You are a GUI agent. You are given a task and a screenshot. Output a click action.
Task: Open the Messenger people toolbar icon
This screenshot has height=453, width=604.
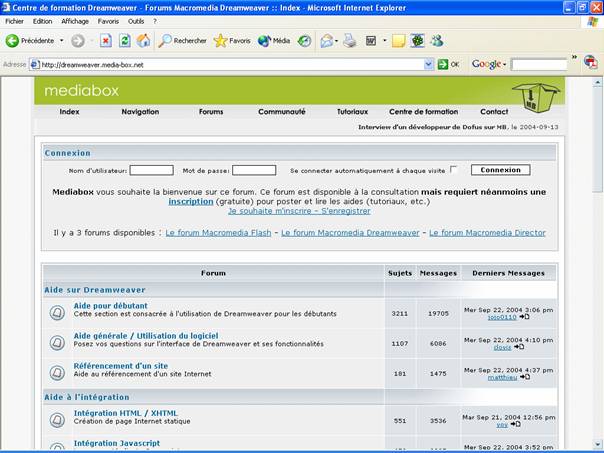click(437, 40)
